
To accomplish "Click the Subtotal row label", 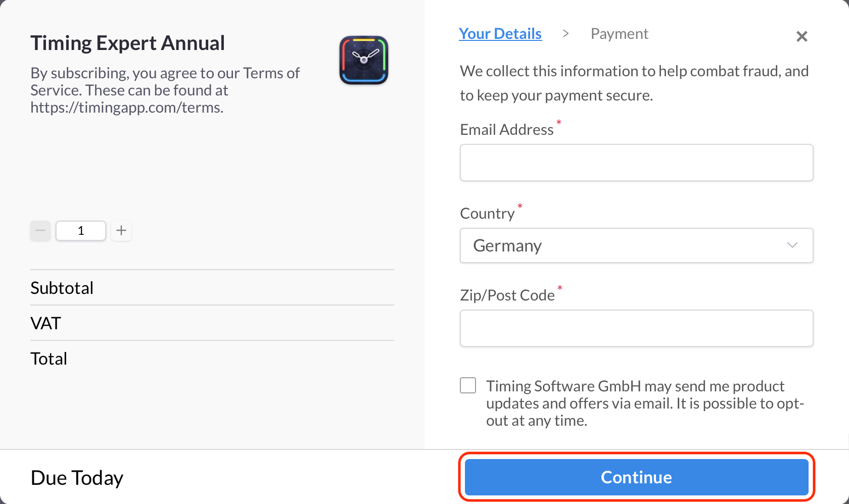I will click(x=62, y=287).
